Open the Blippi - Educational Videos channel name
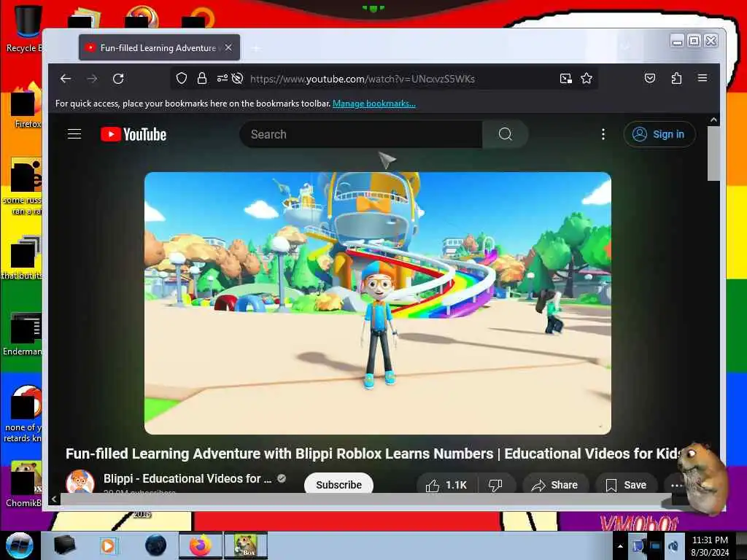Screen dimensions: 747x560 (x=187, y=478)
